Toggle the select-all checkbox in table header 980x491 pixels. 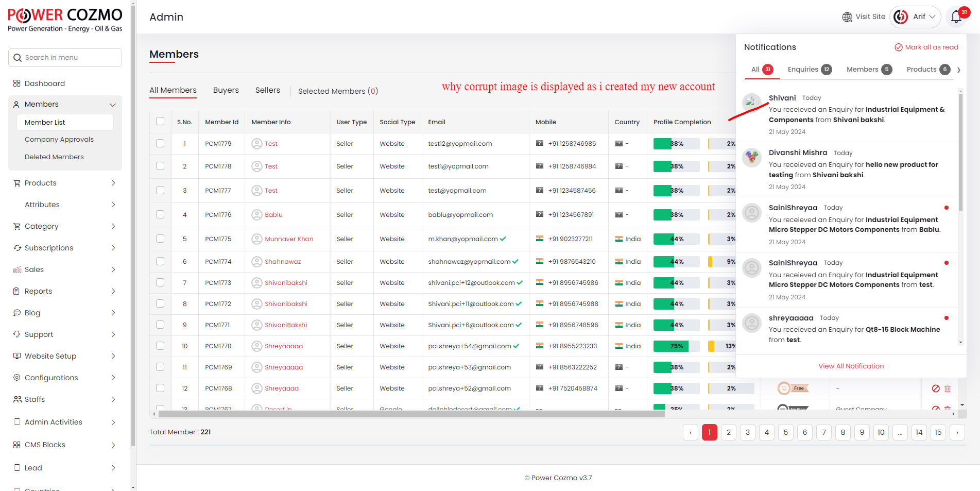click(160, 121)
